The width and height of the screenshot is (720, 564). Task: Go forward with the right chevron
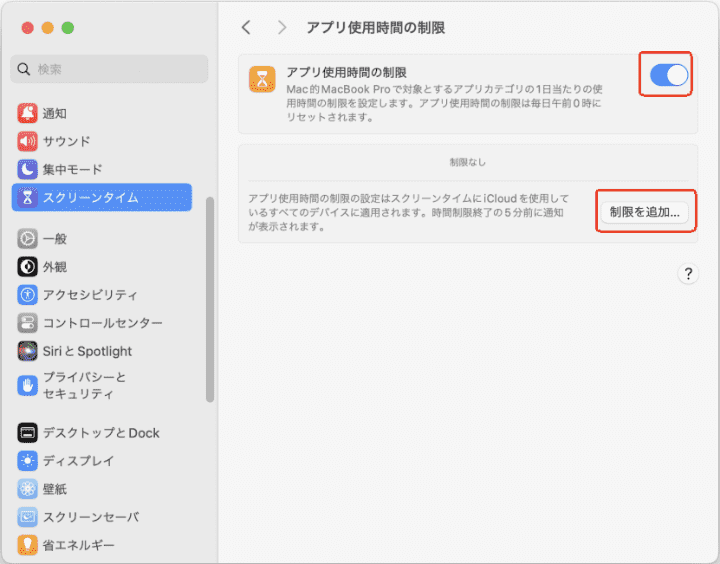pyautogui.click(x=281, y=28)
